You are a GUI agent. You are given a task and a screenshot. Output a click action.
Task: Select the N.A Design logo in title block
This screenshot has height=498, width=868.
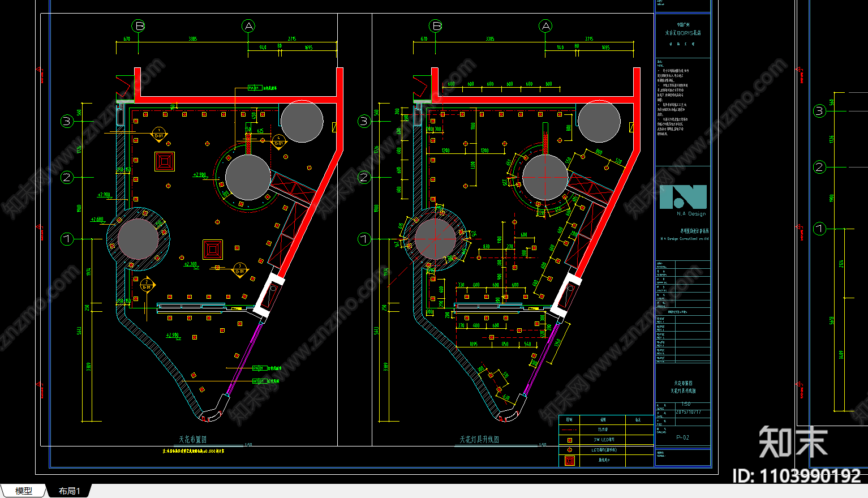(x=683, y=200)
